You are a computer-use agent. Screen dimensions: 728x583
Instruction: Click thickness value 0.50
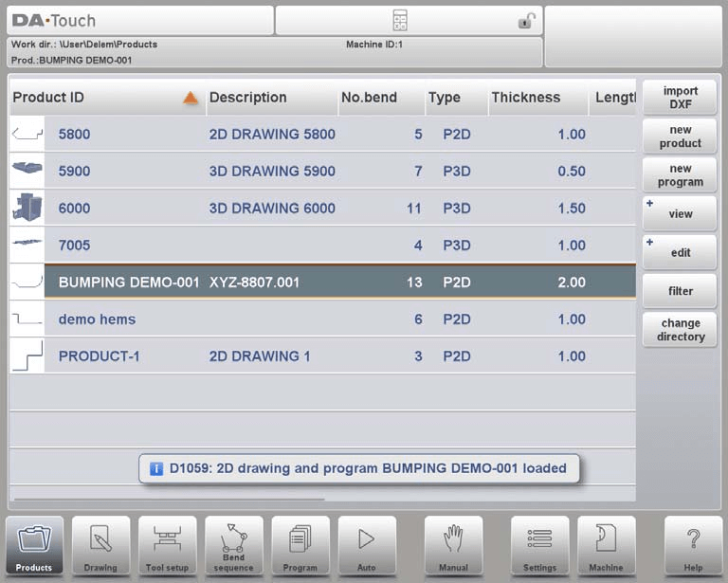click(x=572, y=171)
